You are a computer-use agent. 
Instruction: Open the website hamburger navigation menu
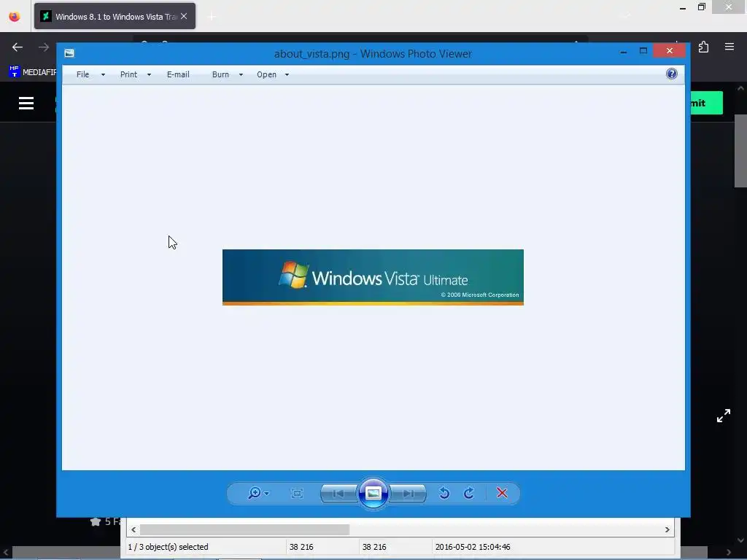(x=26, y=103)
